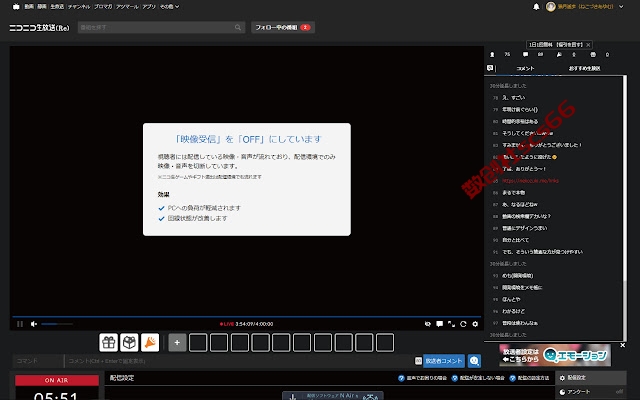
Task: Close the エモーション banner
Action: click(622, 345)
